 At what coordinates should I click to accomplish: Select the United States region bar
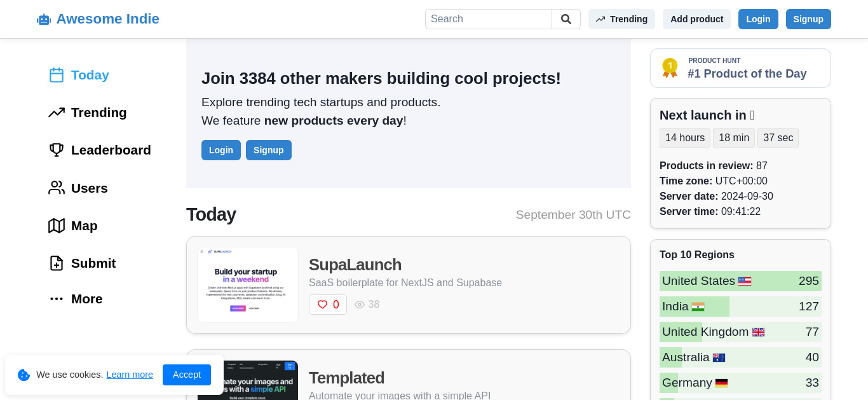click(740, 281)
